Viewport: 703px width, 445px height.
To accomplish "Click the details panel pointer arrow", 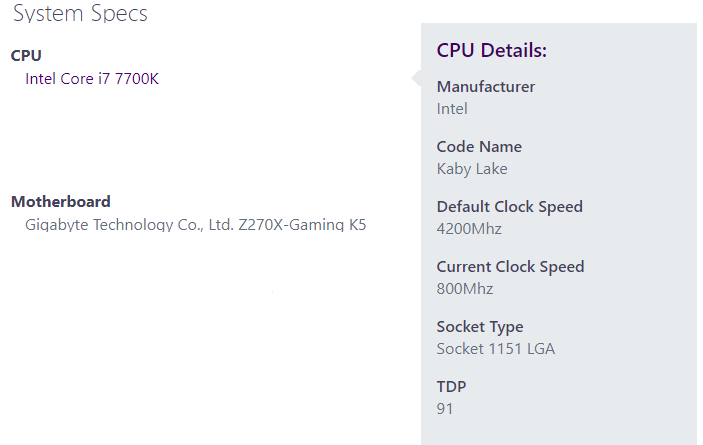I will point(416,79).
